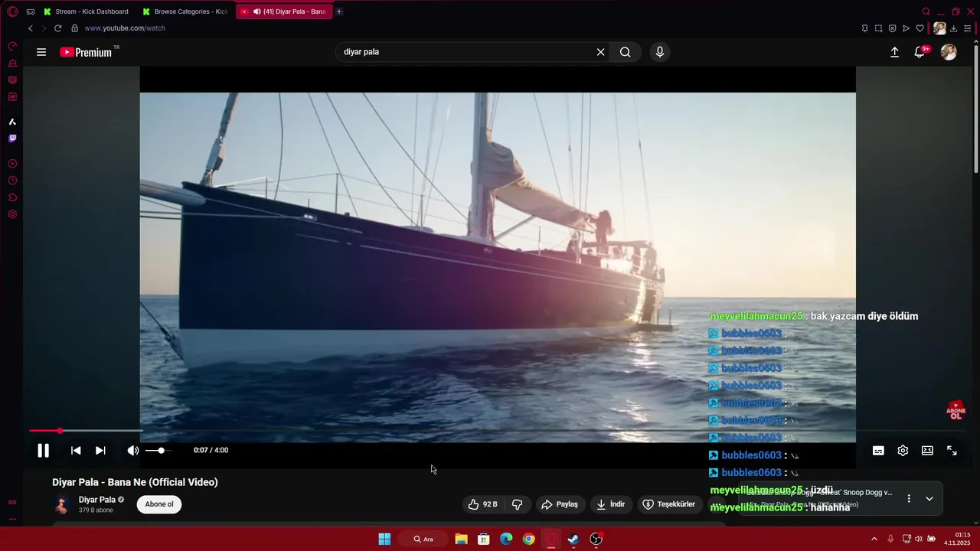Screen dimensions: 980x551
Task: Open browser downloads icon
Action: 954,28
